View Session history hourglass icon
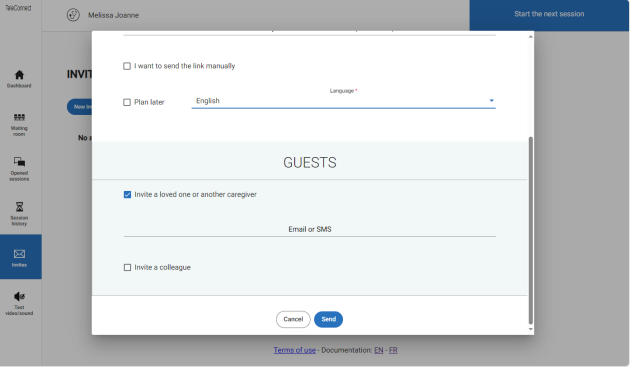630x367 pixels. click(x=19, y=207)
